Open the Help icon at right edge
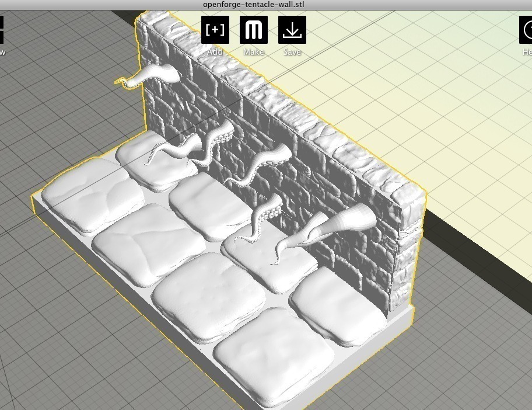Viewport: 532px width, 410px height. (527, 30)
